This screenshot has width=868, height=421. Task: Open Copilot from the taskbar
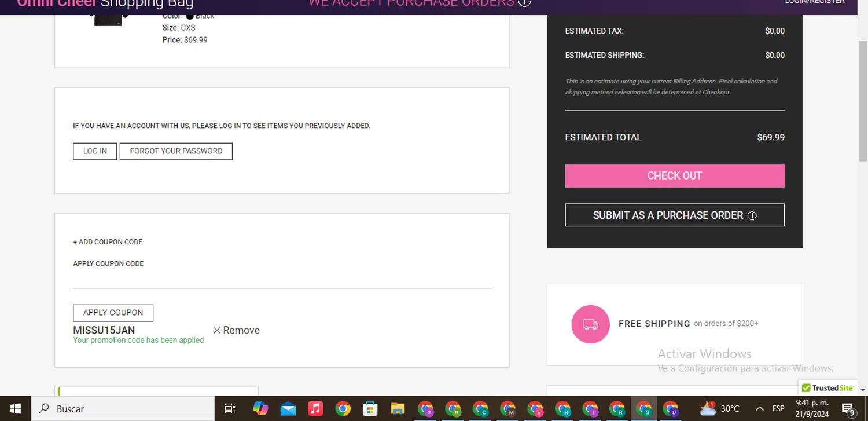(x=260, y=409)
